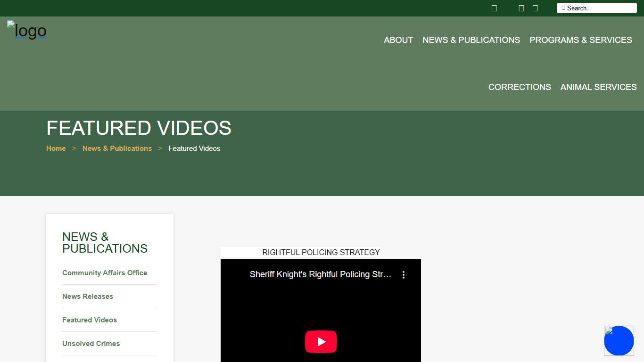Click the site logo image

[27, 31]
